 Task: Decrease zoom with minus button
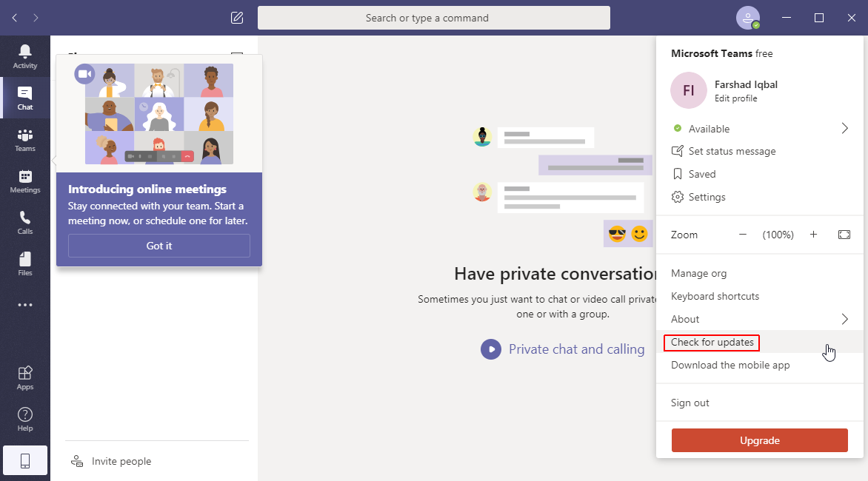(743, 235)
